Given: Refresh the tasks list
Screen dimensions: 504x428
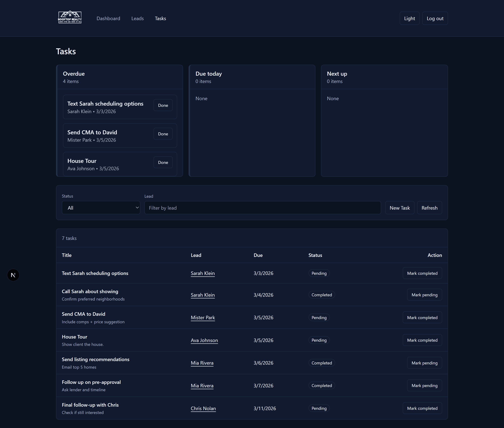Looking at the screenshot, I should [x=429, y=208].
